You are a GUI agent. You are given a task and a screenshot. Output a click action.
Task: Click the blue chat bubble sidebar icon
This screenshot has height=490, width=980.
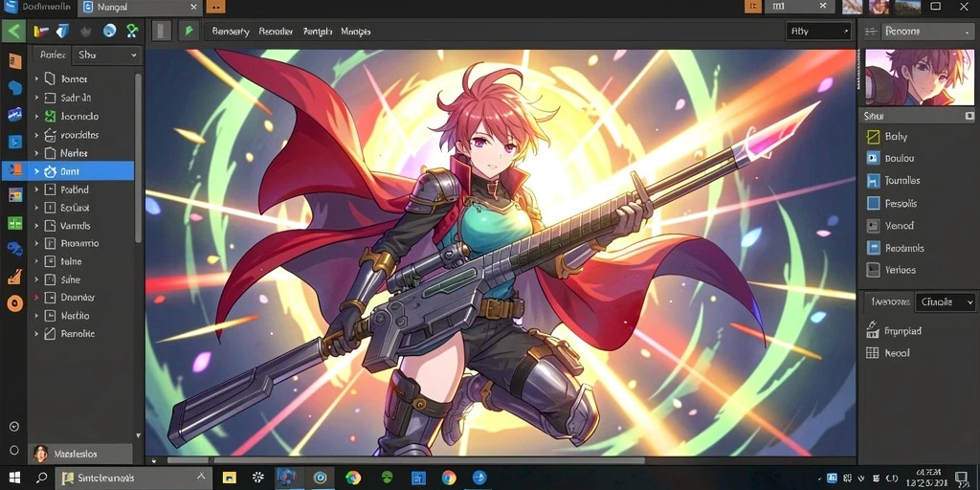tap(14, 87)
